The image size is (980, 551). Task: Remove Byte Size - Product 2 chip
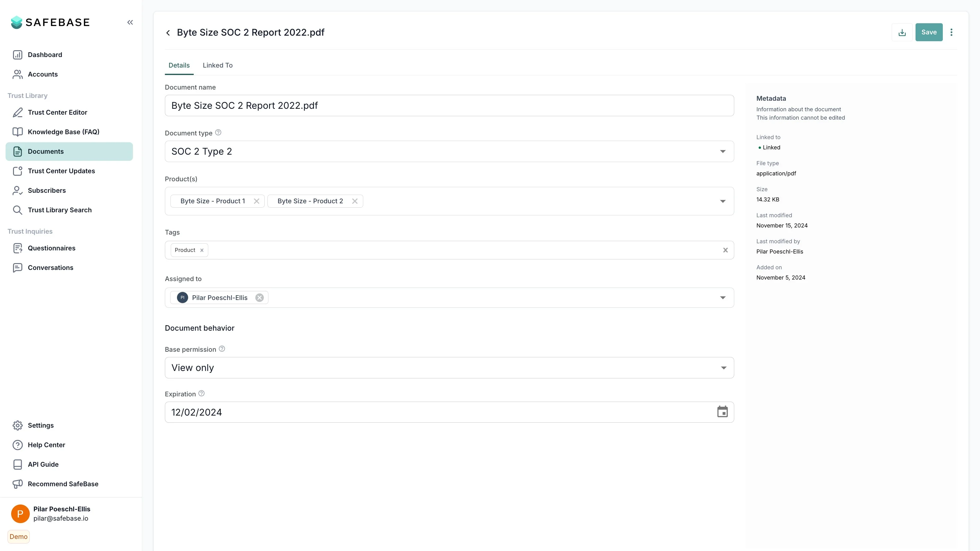pyautogui.click(x=355, y=201)
